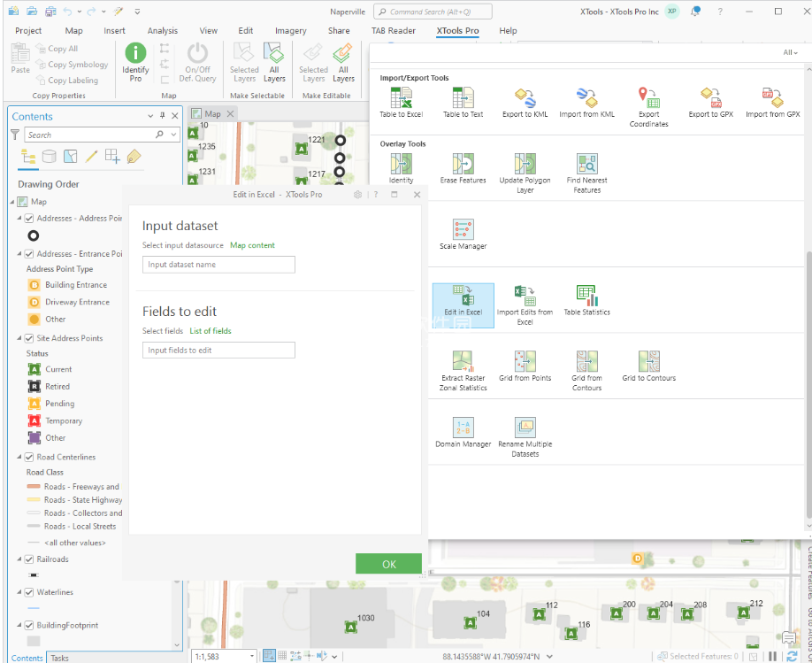The height and width of the screenshot is (663, 812).
Task: Click the Edit in Excel tool
Action: point(463,305)
